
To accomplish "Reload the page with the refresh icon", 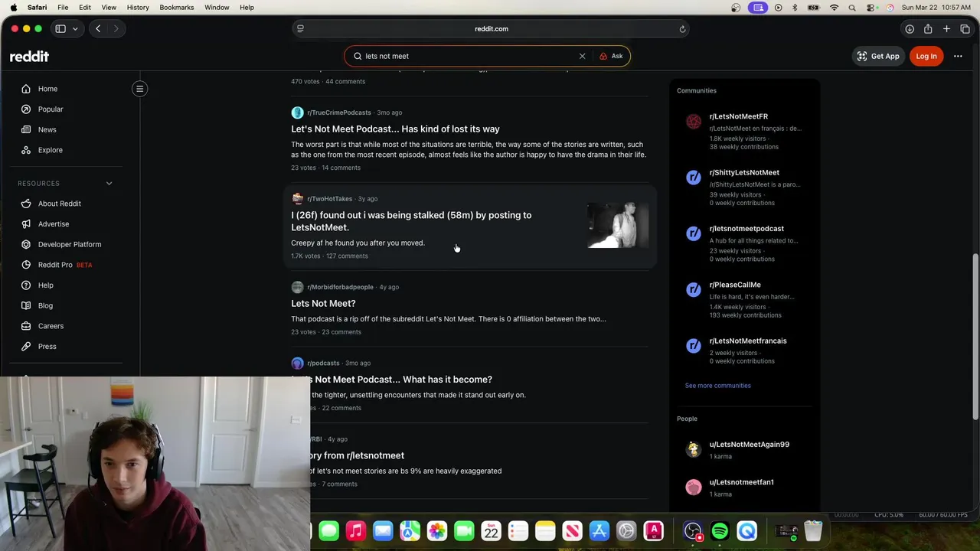I will point(682,28).
